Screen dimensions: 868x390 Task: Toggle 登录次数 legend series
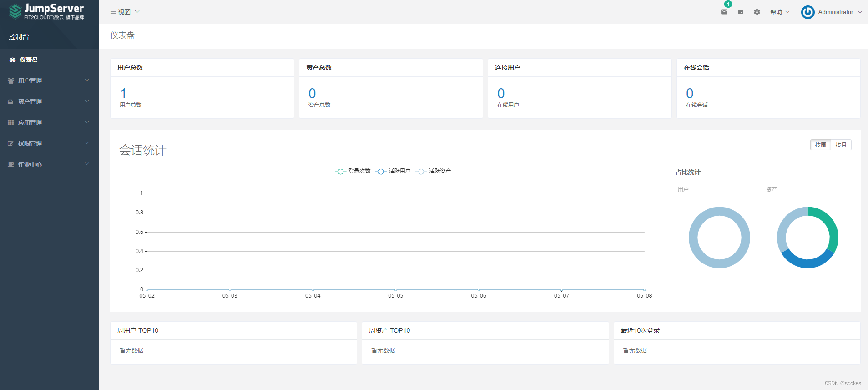point(353,171)
